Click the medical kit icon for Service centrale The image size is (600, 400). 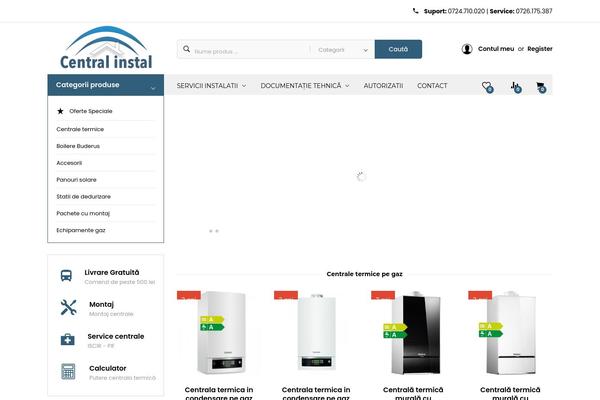point(68,339)
